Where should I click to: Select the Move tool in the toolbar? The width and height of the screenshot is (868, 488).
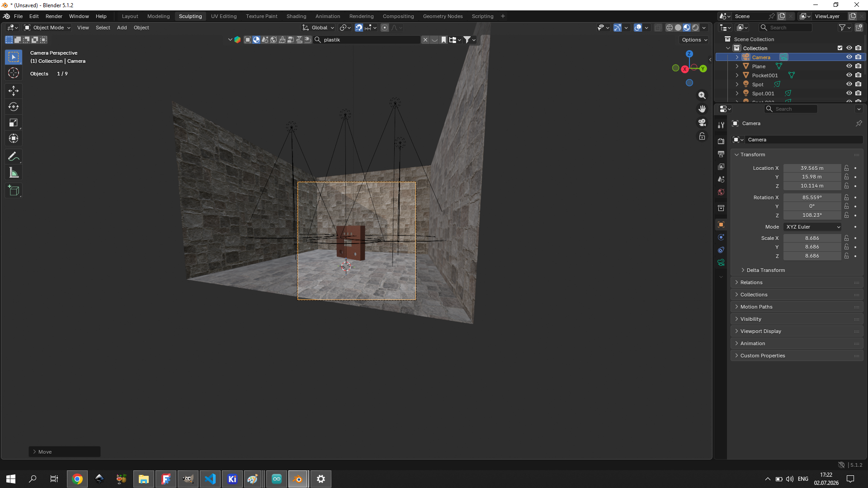pos(14,91)
